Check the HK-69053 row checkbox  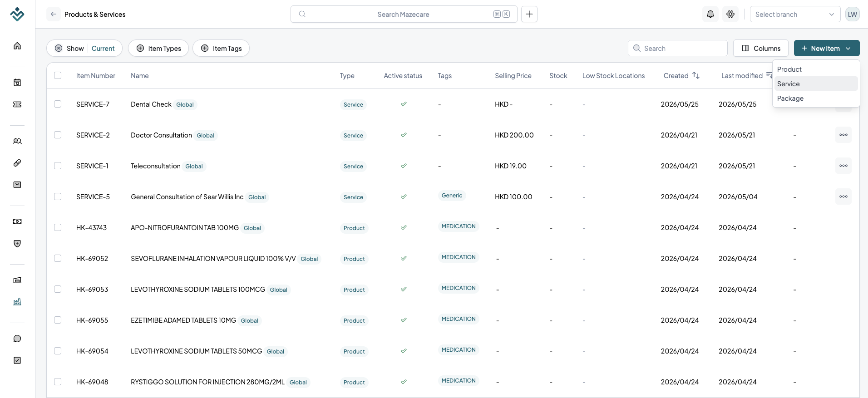coord(58,289)
